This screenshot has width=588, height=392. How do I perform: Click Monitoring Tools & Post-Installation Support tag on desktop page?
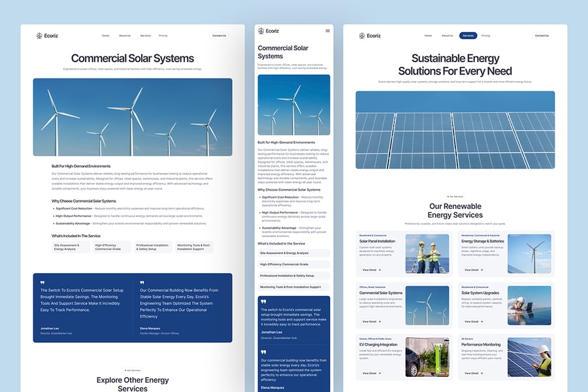click(x=194, y=247)
